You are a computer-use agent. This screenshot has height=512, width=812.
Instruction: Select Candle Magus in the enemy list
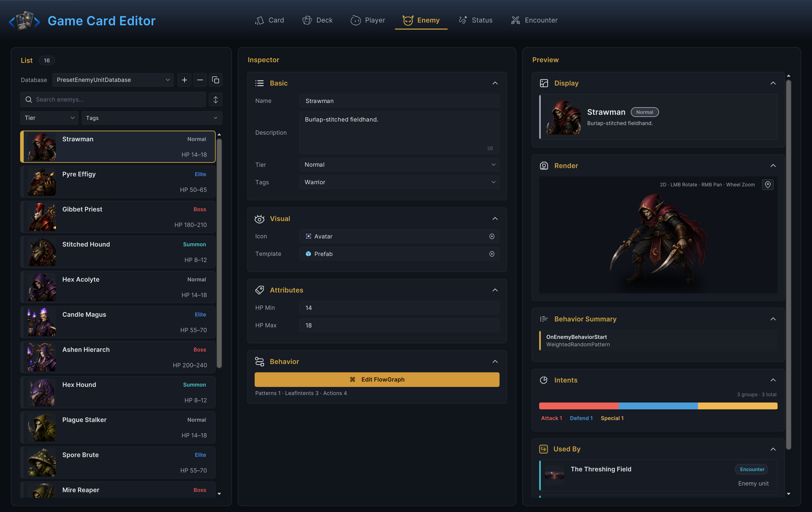[118, 322]
